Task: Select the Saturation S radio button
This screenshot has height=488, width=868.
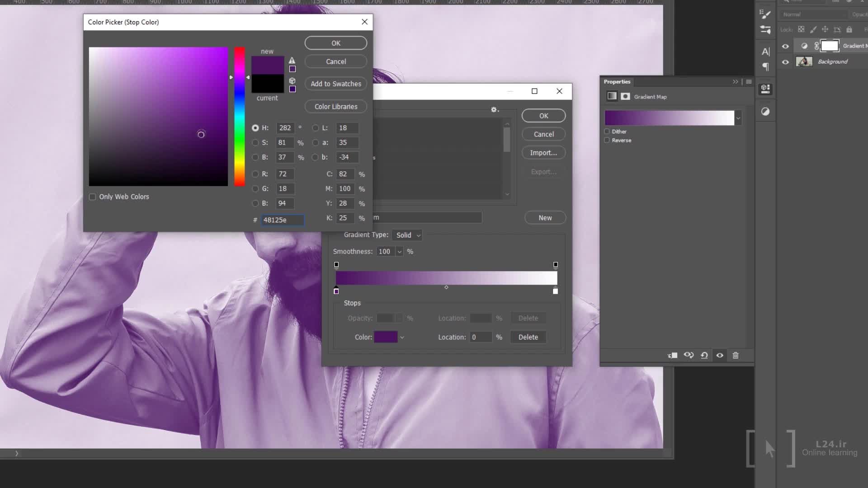Action: (255, 143)
